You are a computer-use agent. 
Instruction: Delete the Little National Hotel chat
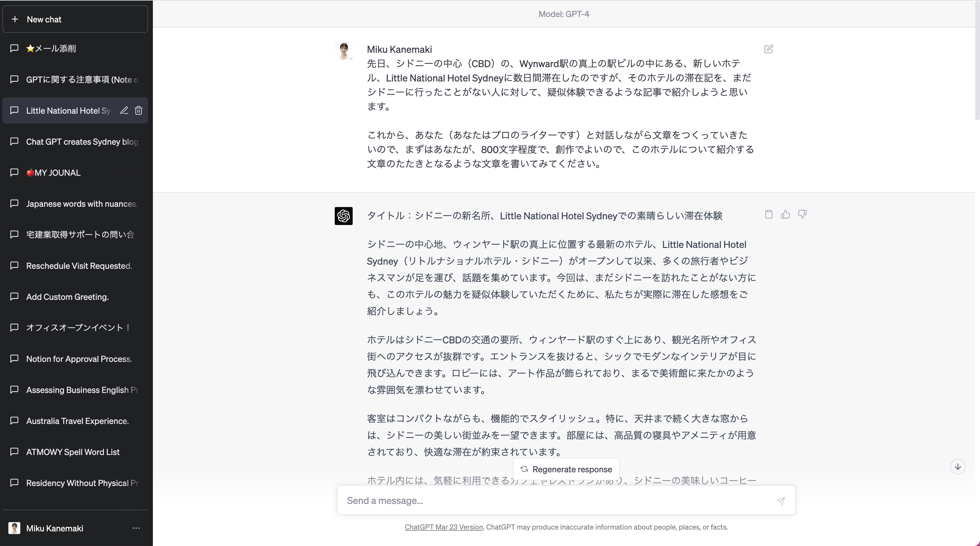coord(139,111)
